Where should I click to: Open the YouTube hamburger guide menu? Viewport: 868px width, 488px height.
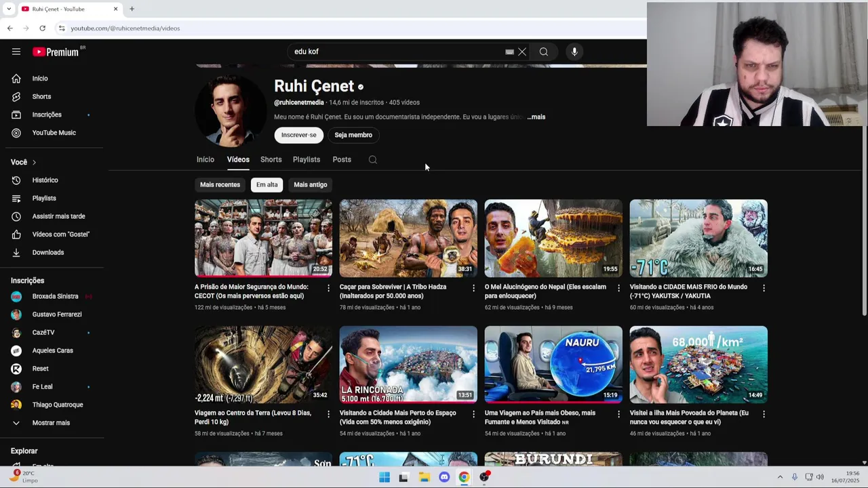tap(16, 52)
